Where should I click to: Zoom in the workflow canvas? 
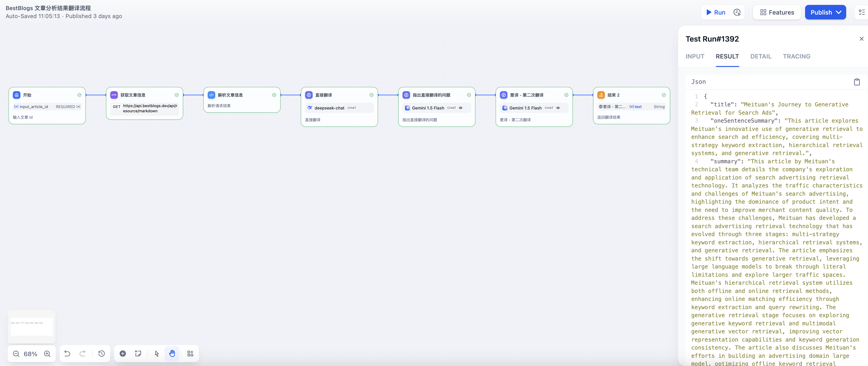pos(47,354)
